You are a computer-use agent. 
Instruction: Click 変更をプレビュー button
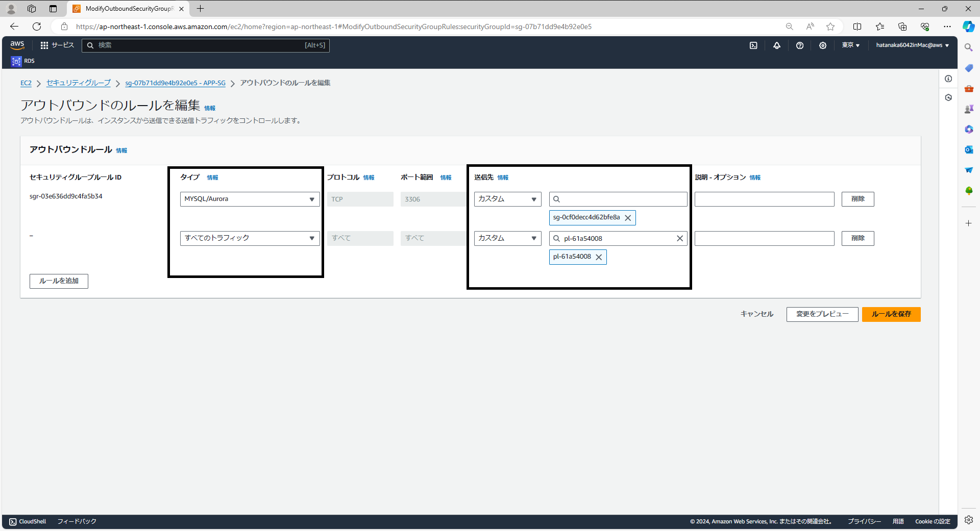point(822,314)
